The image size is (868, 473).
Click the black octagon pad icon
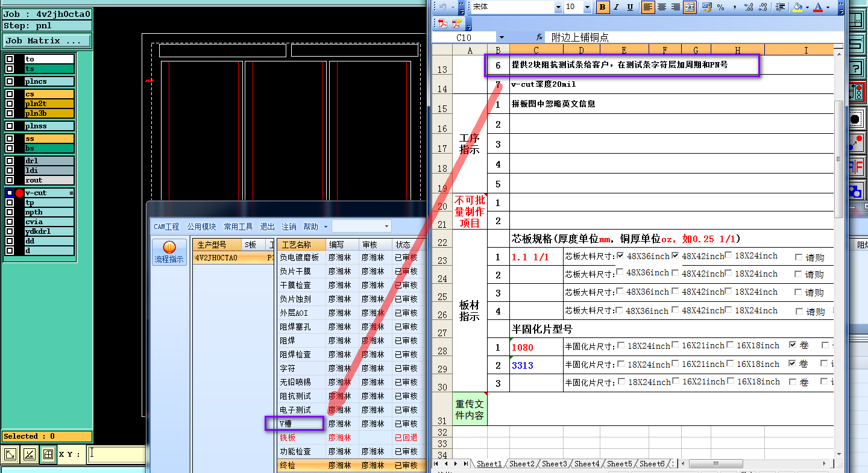point(855,119)
